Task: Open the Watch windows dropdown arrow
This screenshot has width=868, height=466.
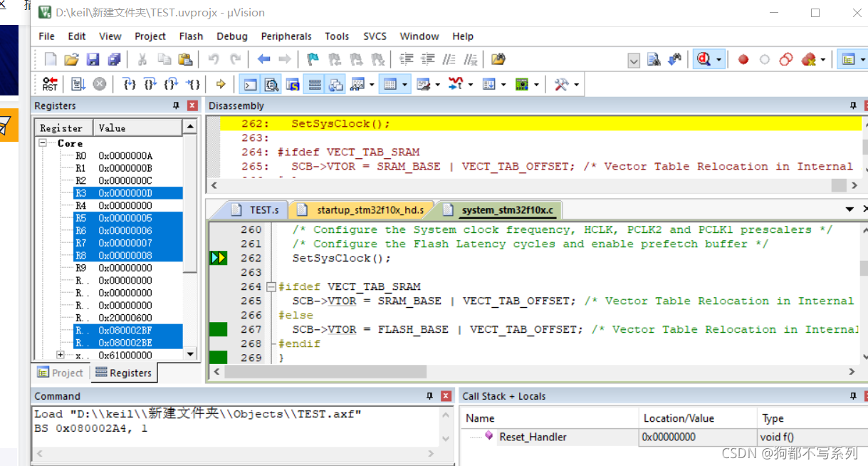Action: click(372, 84)
